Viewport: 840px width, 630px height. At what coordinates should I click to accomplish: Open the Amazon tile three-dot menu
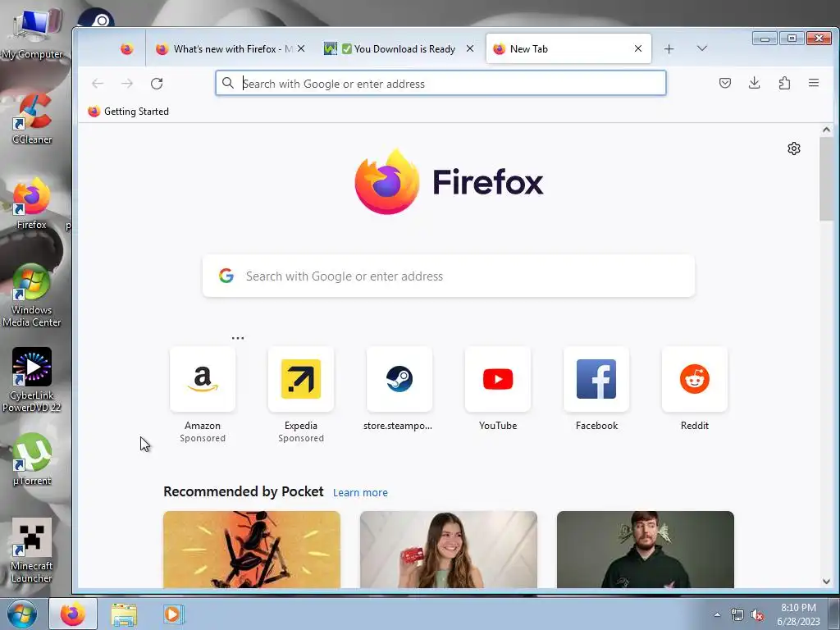click(238, 338)
